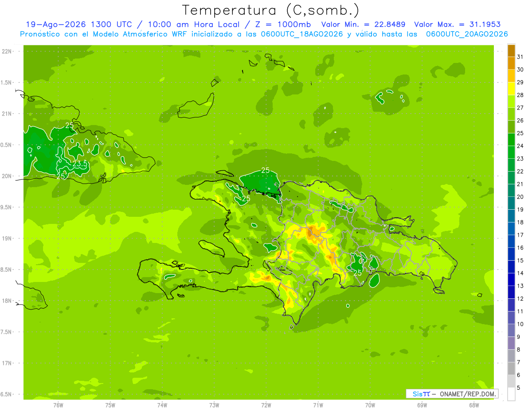Click the '28' value on the color scale
This screenshot has width=532, height=411.
[520, 95]
